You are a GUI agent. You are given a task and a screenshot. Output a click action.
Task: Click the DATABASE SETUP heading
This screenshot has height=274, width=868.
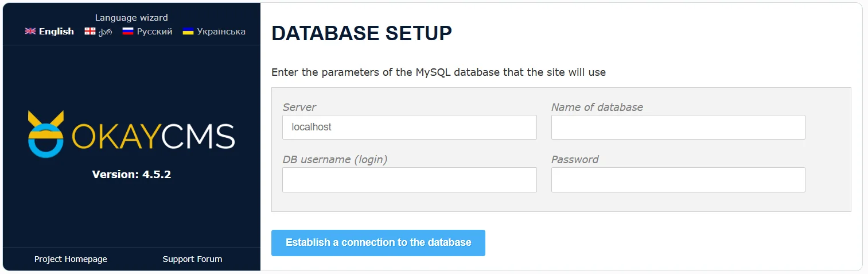(361, 33)
